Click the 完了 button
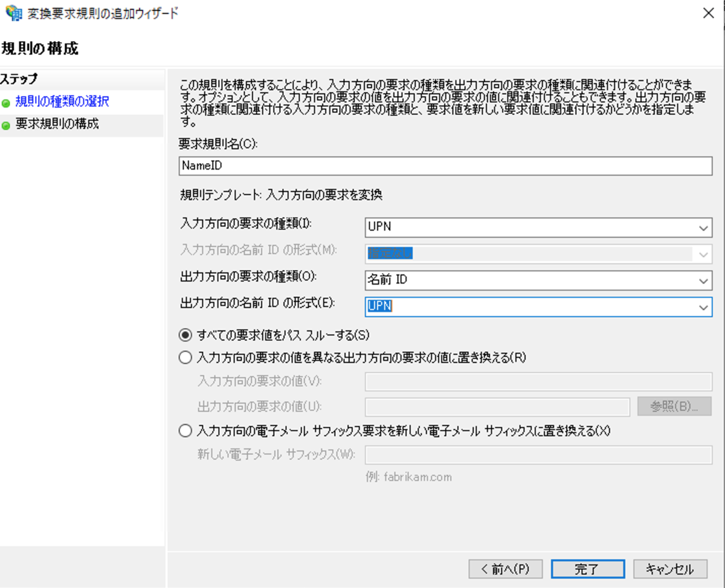This screenshot has width=725, height=588. 587,569
